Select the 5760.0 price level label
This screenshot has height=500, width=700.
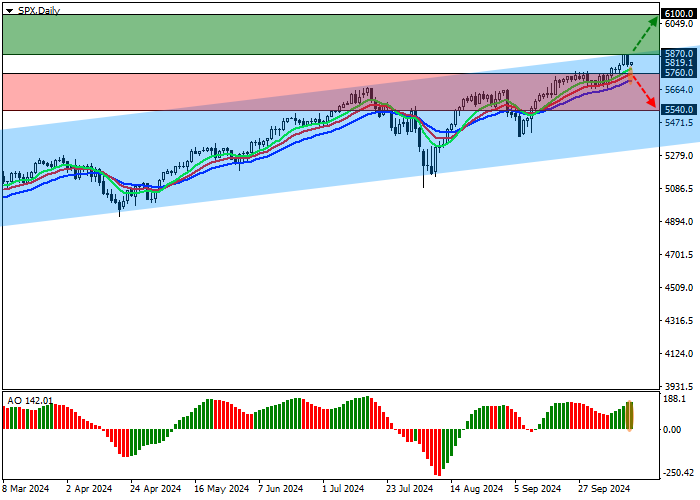(x=679, y=72)
